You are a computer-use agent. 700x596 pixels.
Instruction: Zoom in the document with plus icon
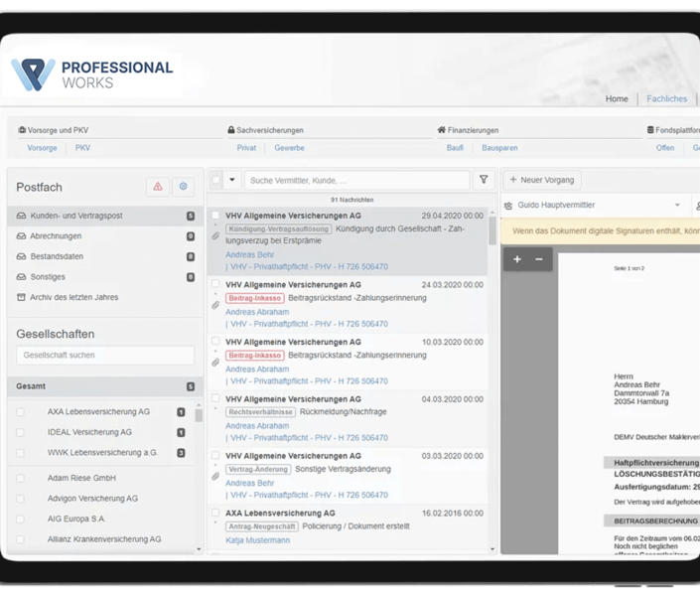(x=517, y=259)
